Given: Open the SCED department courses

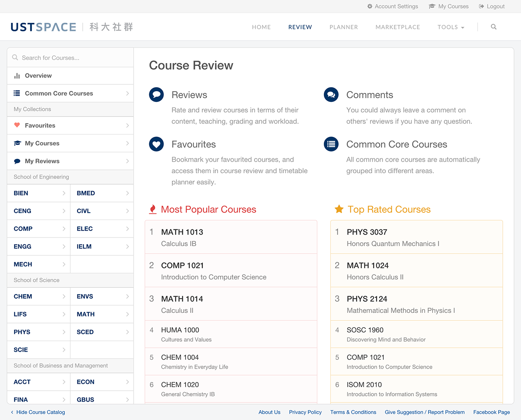Looking at the screenshot, I should (102, 332).
